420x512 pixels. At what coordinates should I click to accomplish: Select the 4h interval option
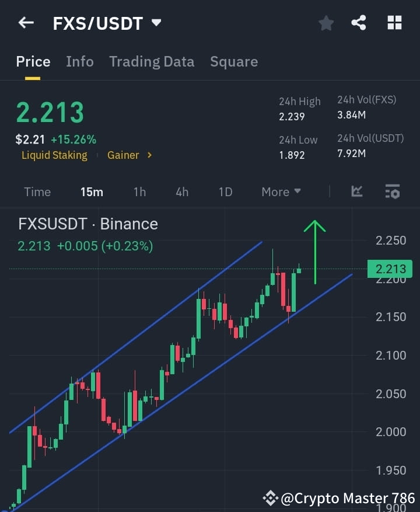click(x=181, y=191)
